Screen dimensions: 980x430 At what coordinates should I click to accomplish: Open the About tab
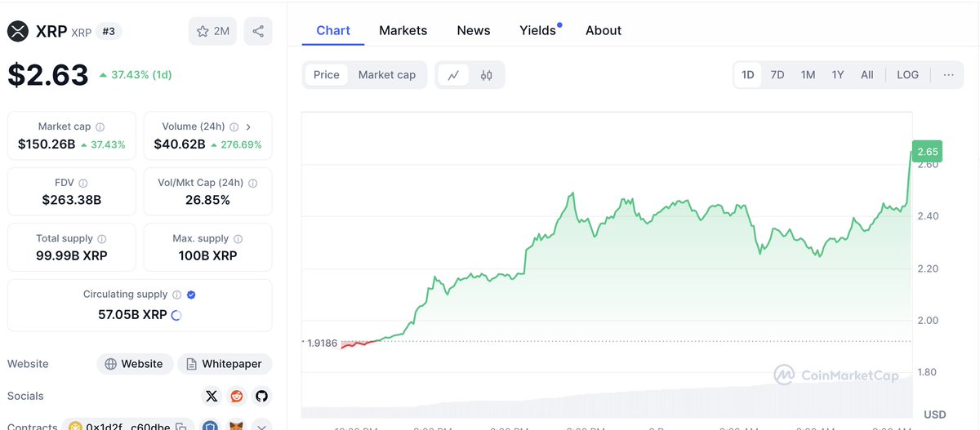coord(604,30)
